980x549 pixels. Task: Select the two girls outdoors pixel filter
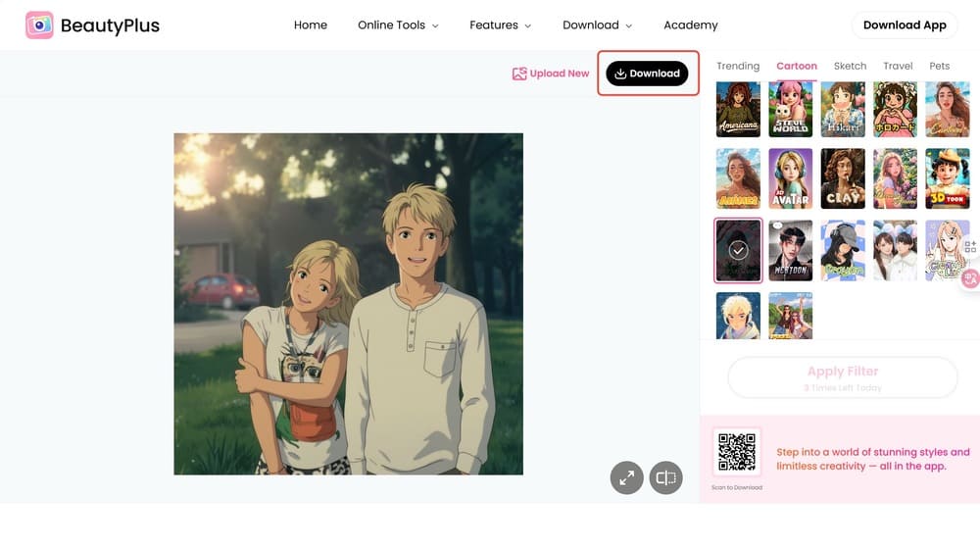pos(791,316)
